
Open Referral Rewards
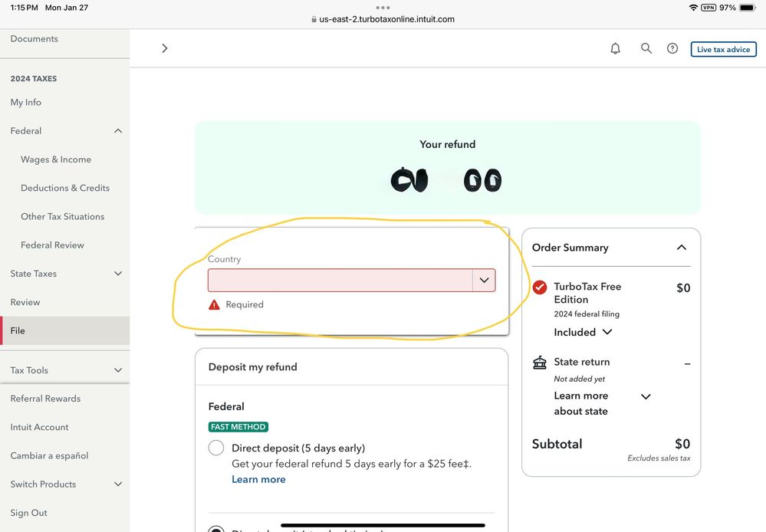[x=45, y=399]
